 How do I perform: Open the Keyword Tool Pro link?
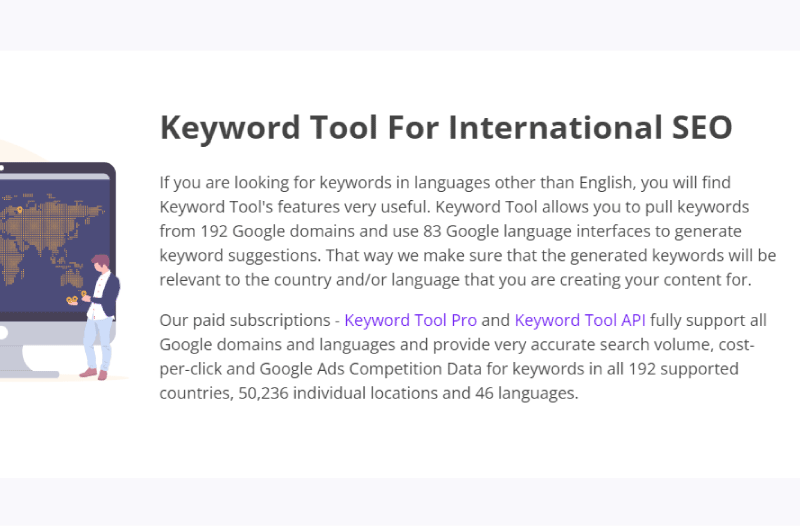pyautogui.click(x=410, y=320)
